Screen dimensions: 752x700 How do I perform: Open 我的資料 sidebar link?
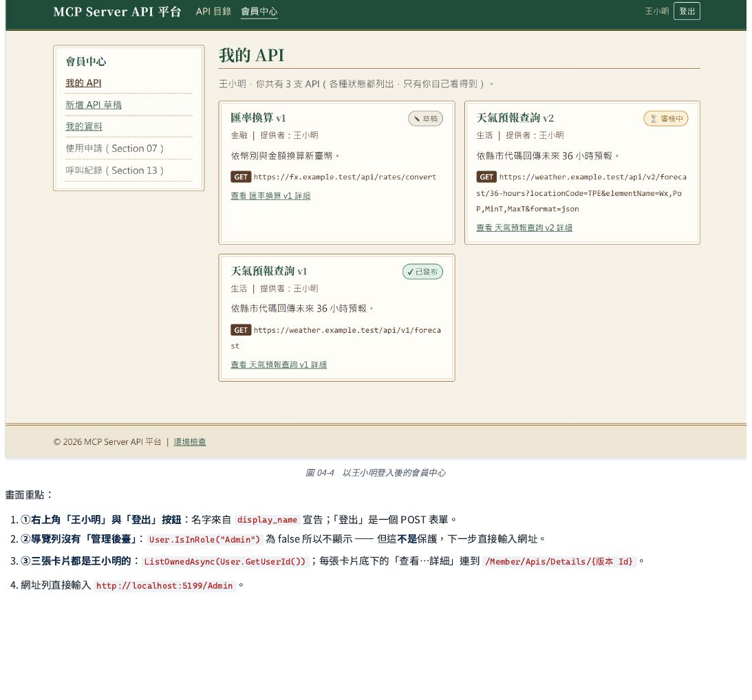coord(84,127)
